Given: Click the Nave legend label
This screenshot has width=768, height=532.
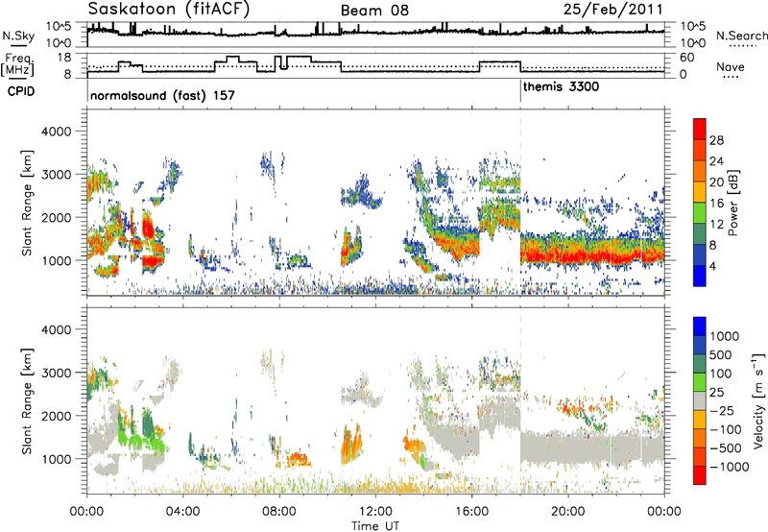Looking at the screenshot, I should point(731,66).
